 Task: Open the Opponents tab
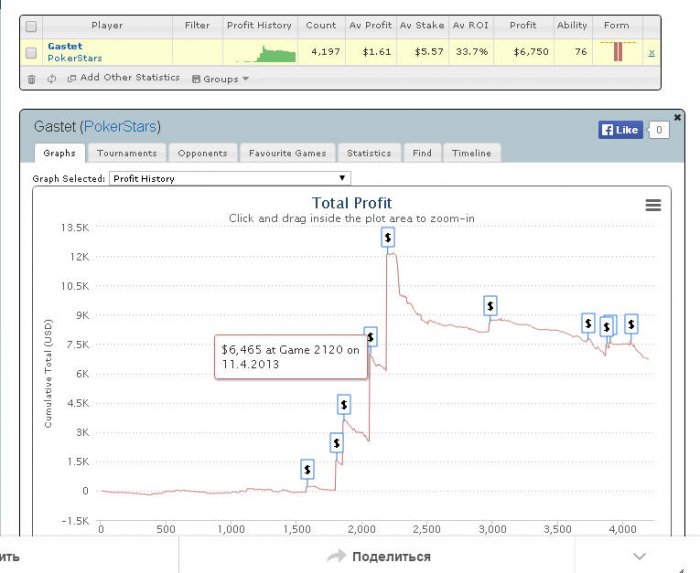click(x=202, y=153)
